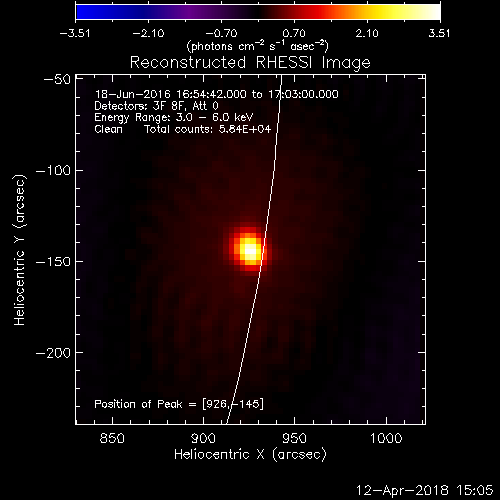Click the '12-Apr-2018 15:05' timestamp
Screen dimensions: 500x500
424,490
